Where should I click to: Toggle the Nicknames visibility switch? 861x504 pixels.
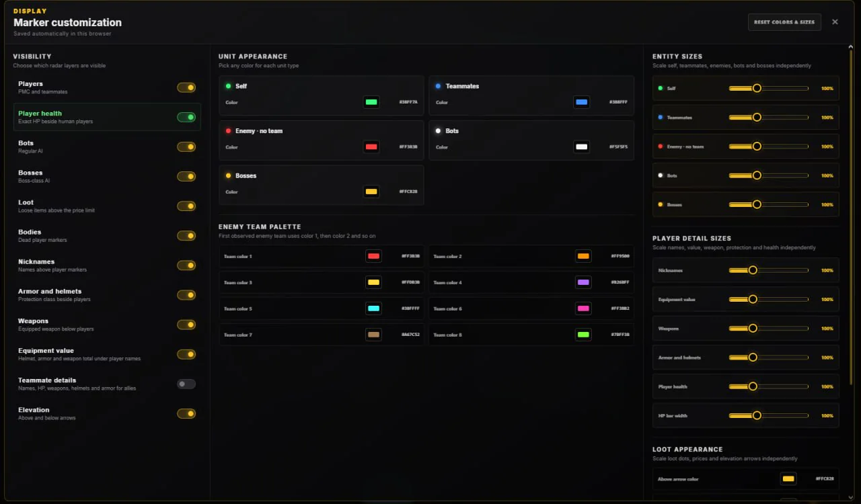click(186, 265)
